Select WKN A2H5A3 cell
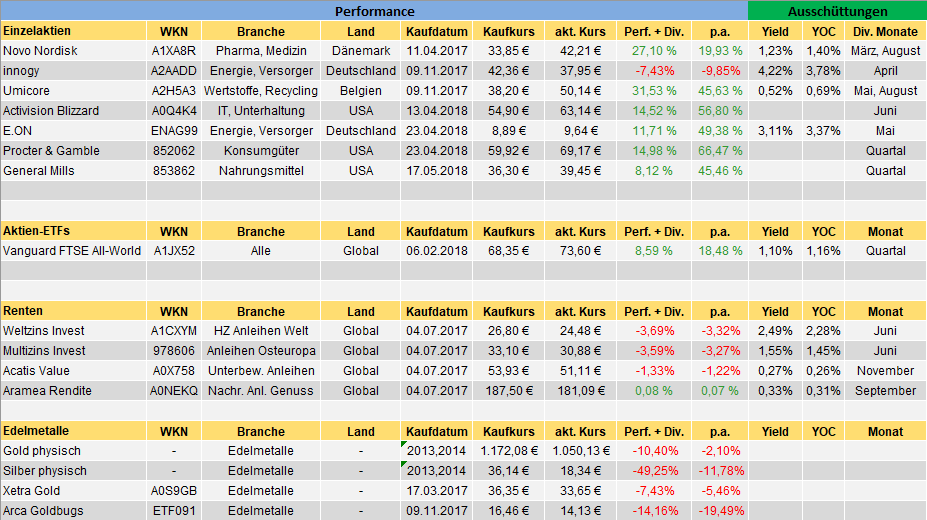This screenshot has width=927, height=520. tap(174, 91)
